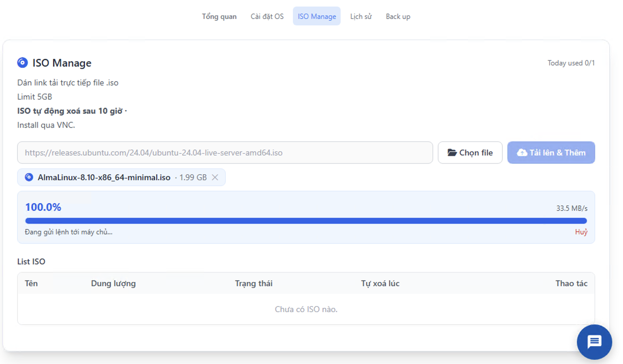This screenshot has height=364, width=623.
Task: Click the Dán link tải trực tiếp instruction
Action: click(x=68, y=83)
